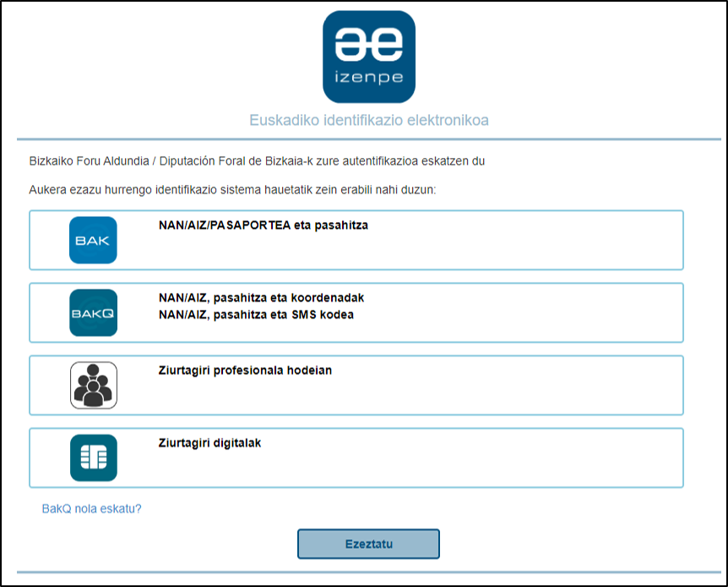Click the Bizkaiko Foru Aldundia authentication request text
728x587 pixels.
[x=257, y=161]
